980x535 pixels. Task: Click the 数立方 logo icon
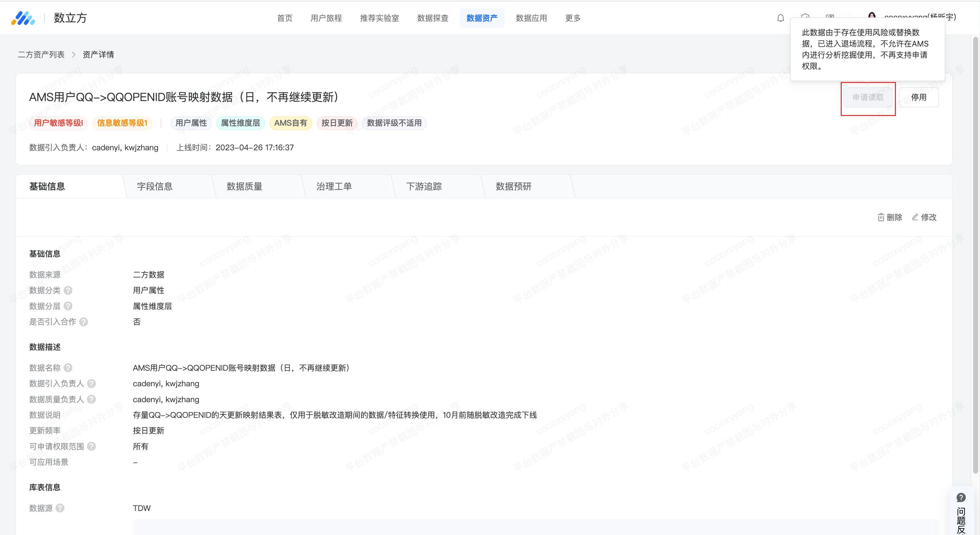click(x=23, y=18)
